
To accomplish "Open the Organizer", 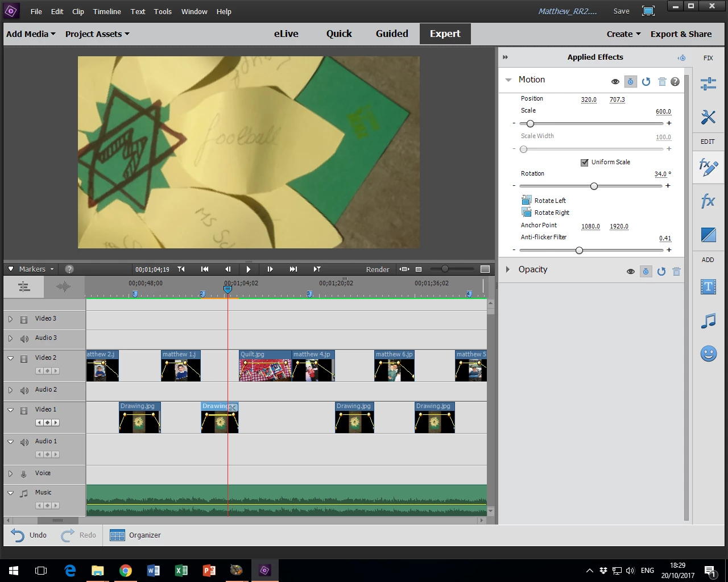I will click(135, 535).
